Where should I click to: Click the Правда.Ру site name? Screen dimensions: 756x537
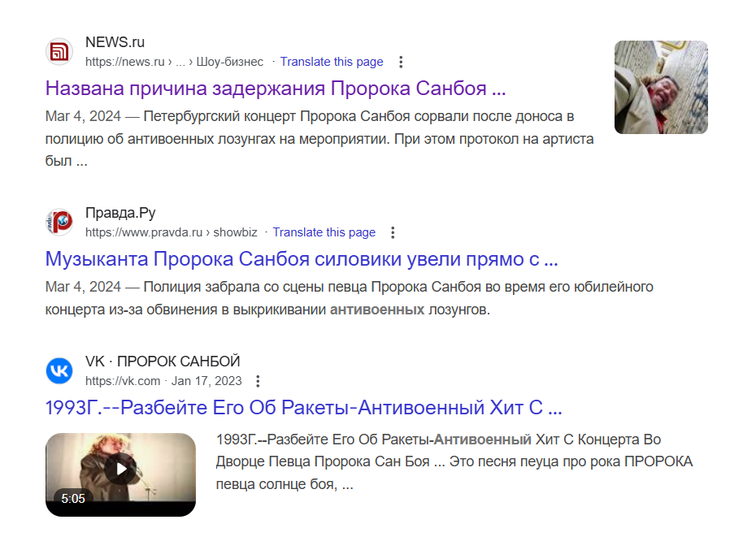coord(120,214)
